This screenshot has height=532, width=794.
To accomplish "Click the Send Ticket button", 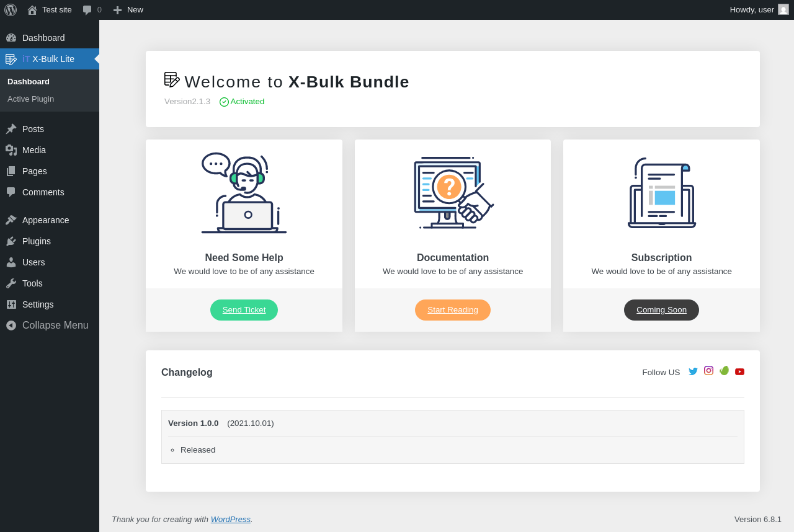I will [x=244, y=310].
